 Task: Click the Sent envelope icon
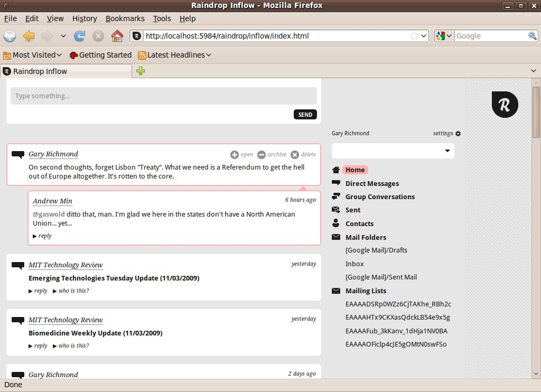click(x=335, y=210)
